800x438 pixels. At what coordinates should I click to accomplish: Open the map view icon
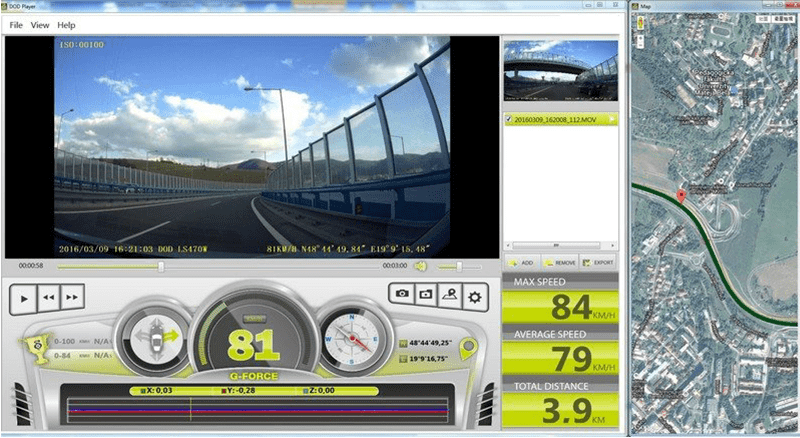450,295
